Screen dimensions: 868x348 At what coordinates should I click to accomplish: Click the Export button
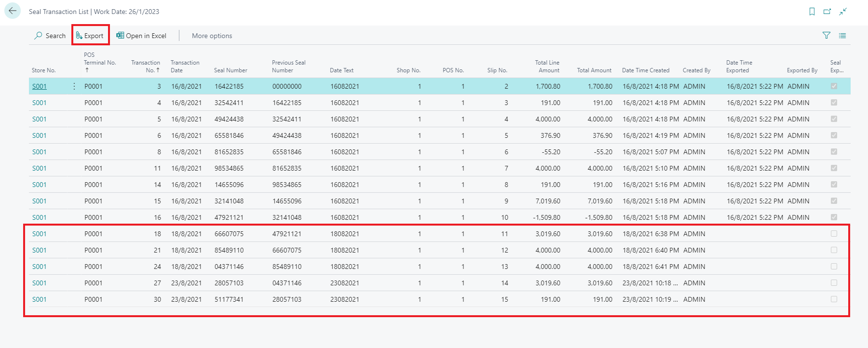coord(90,36)
